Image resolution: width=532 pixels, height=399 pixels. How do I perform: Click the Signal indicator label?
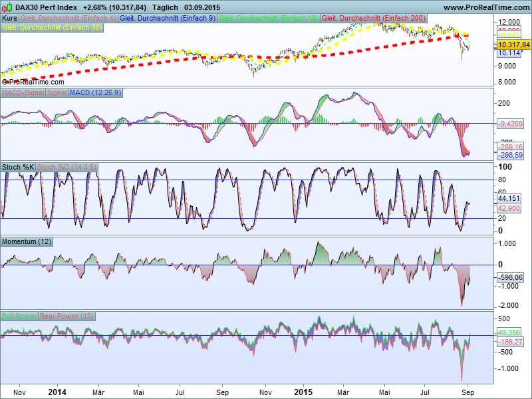pos(57,92)
